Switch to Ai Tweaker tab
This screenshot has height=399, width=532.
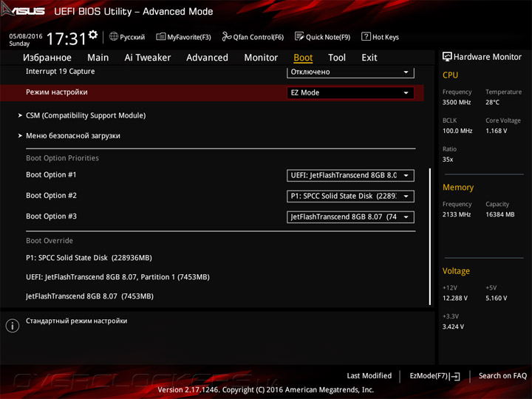click(148, 58)
